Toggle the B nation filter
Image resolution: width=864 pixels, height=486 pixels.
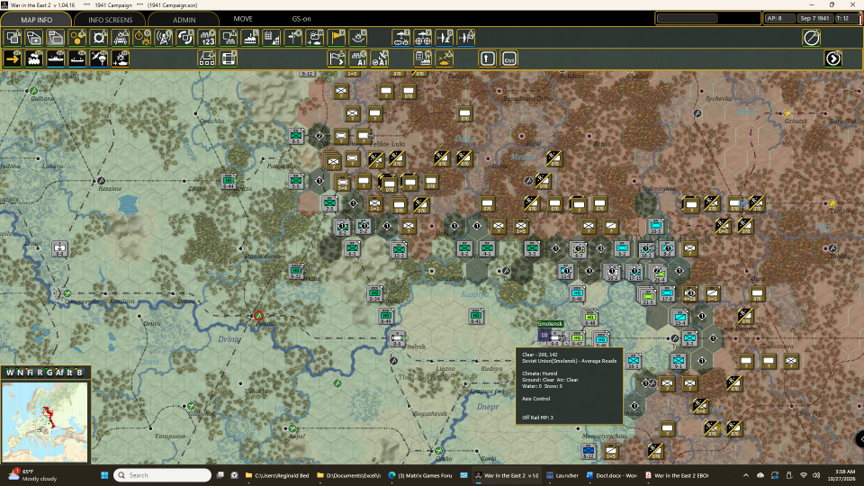click(79, 372)
